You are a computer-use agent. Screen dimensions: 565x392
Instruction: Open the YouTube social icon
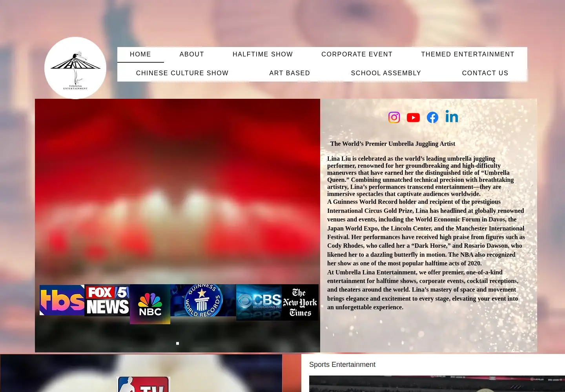[413, 118]
